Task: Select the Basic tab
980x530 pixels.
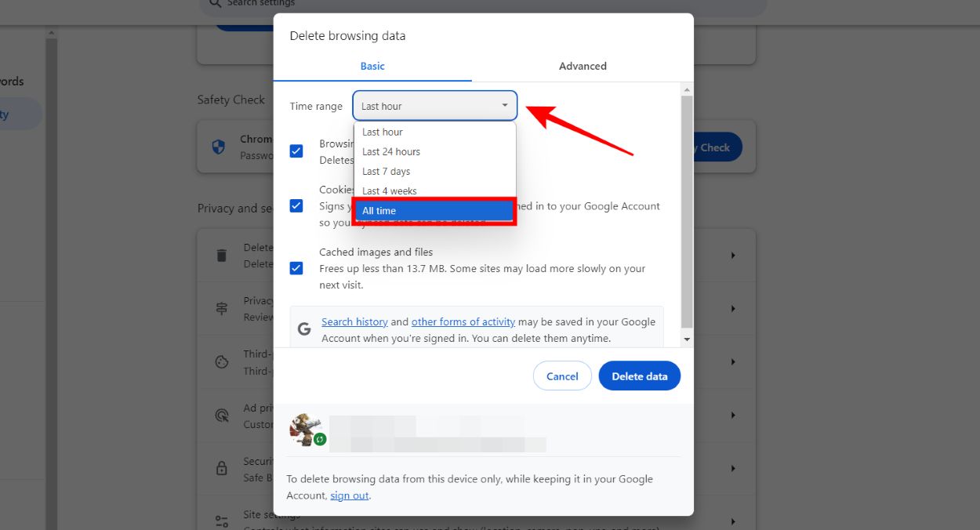Action: tap(372, 66)
